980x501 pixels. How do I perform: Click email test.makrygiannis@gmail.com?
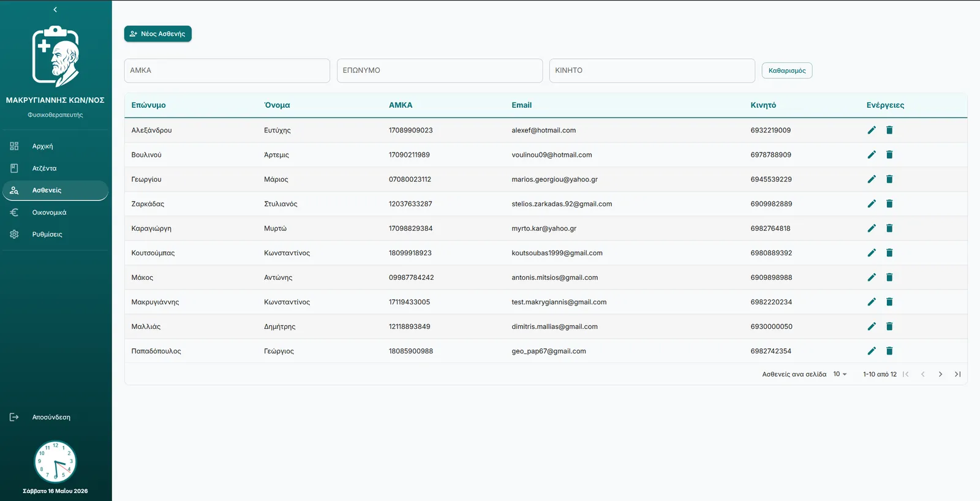tap(559, 302)
